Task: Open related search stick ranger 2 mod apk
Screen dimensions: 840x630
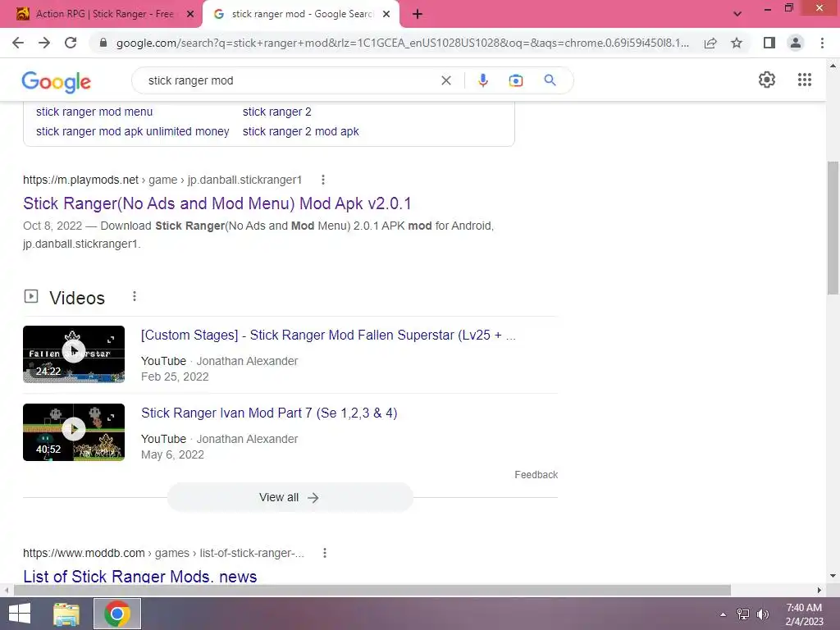Action: coord(300,131)
